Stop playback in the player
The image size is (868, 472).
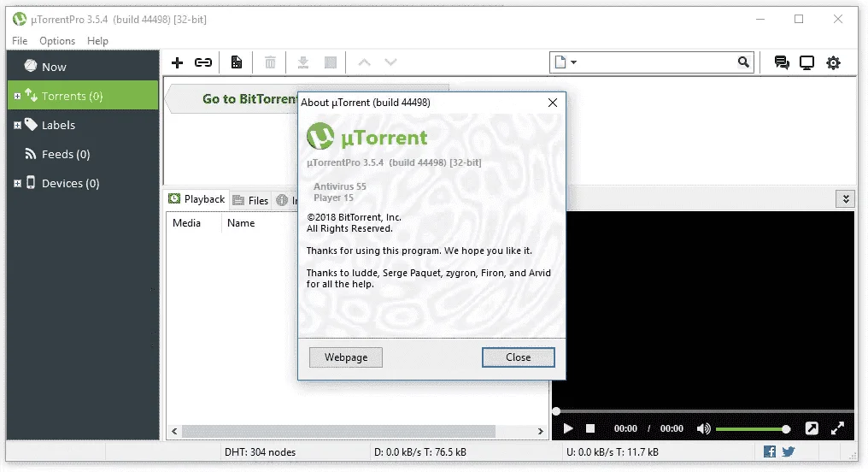coord(590,428)
